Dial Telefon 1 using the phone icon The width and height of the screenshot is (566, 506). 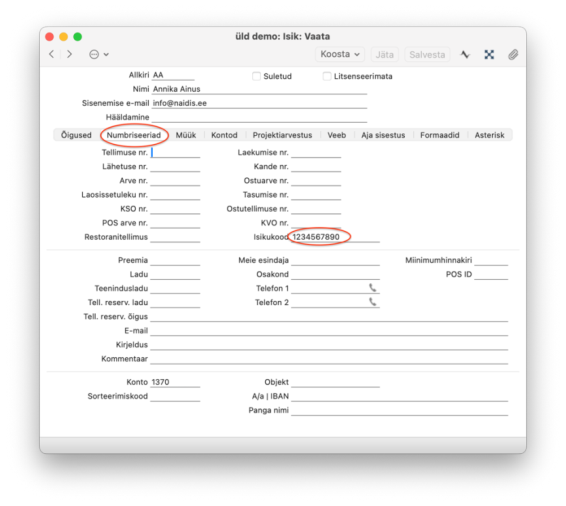click(373, 288)
